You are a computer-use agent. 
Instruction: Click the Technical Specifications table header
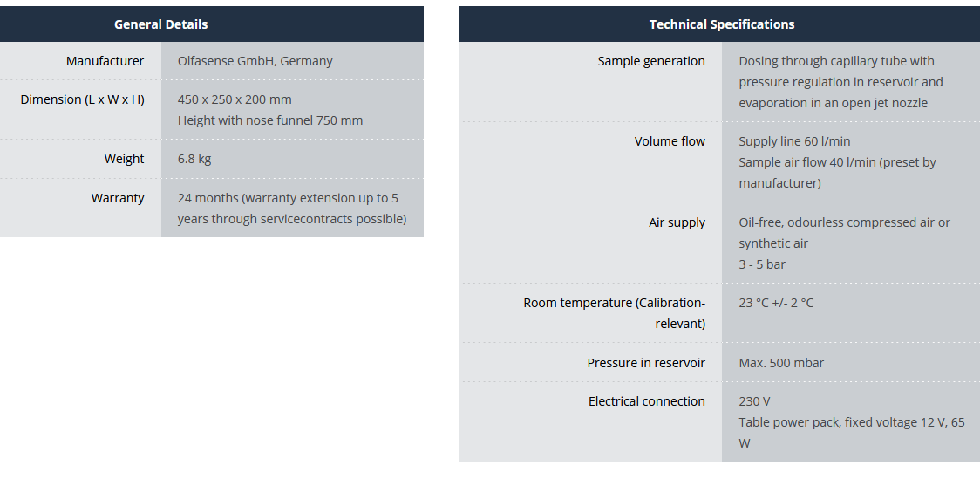(722, 24)
